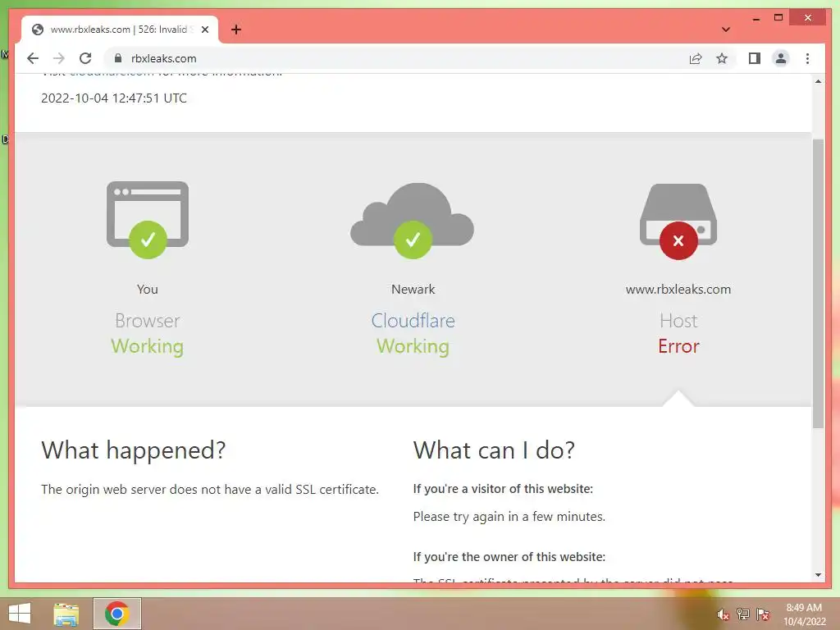Click the scrollbar up arrow
The image size is (840, 630).
click(x=818, y=81)
